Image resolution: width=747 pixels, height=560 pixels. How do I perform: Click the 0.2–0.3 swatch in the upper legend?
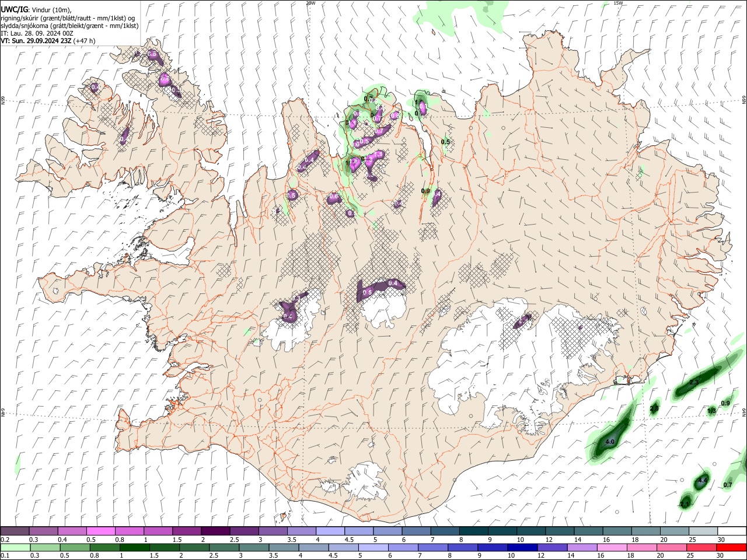pos(15,531)
